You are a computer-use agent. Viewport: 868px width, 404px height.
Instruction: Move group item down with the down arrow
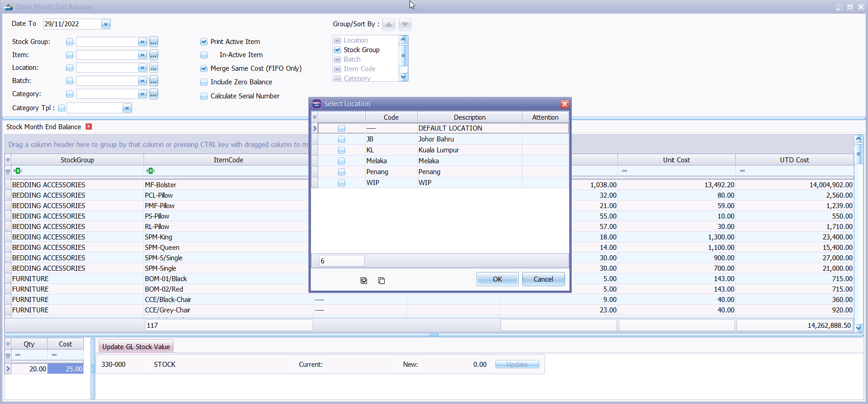click(x=405, y=24)
